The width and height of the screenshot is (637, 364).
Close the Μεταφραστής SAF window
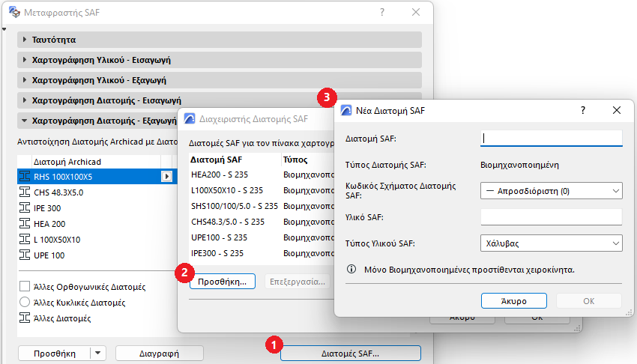click(416, 12)
